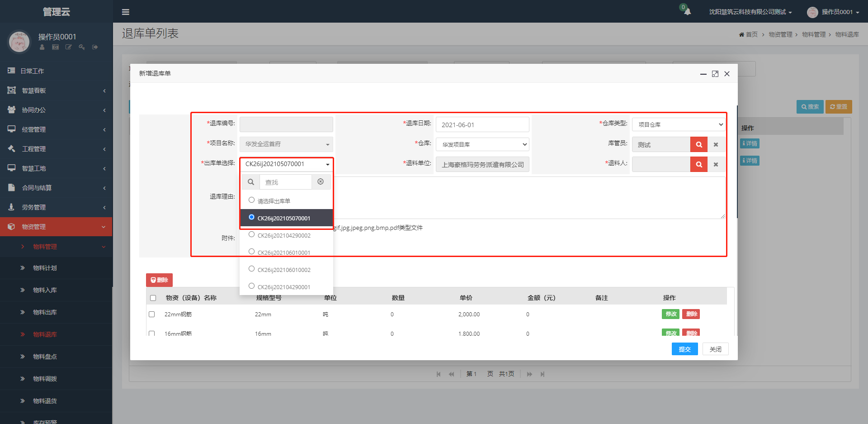
Task: Open the 仓库 dropdown showing 华发项目库
Action: click(482, 144)
